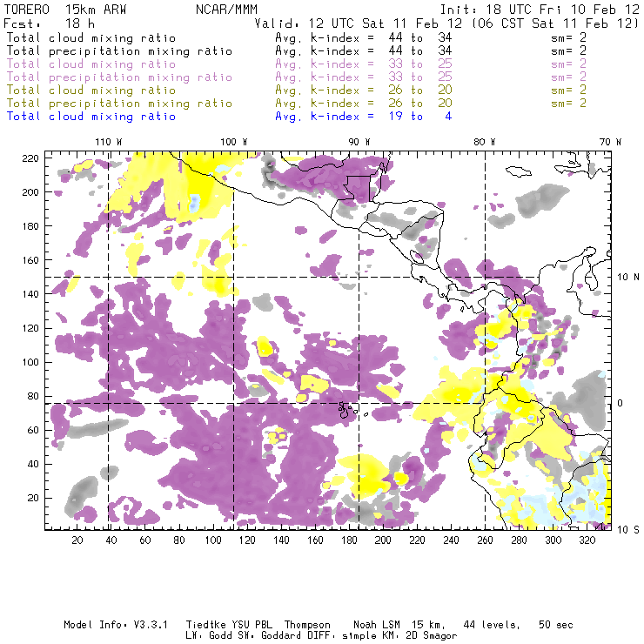The width and height of the screenshot is (644, 644).
Task: Click the "320" x-axis tick label
Action: pos(587,540)
